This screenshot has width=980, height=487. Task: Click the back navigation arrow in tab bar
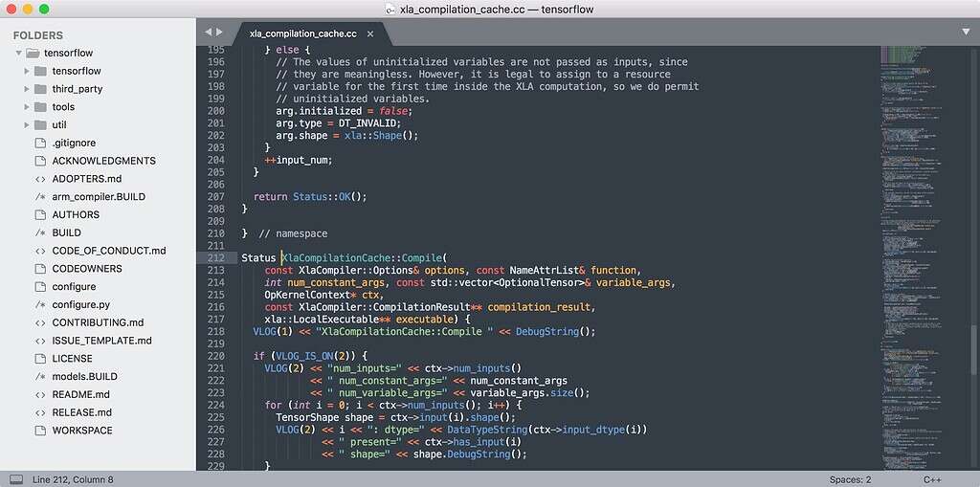pyautogui.click(x=208, y=33)
